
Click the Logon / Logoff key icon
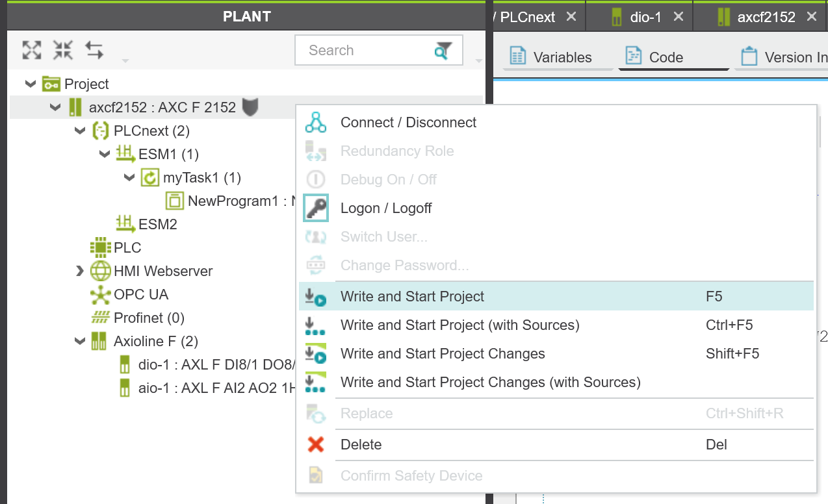(x=316, y=208)
